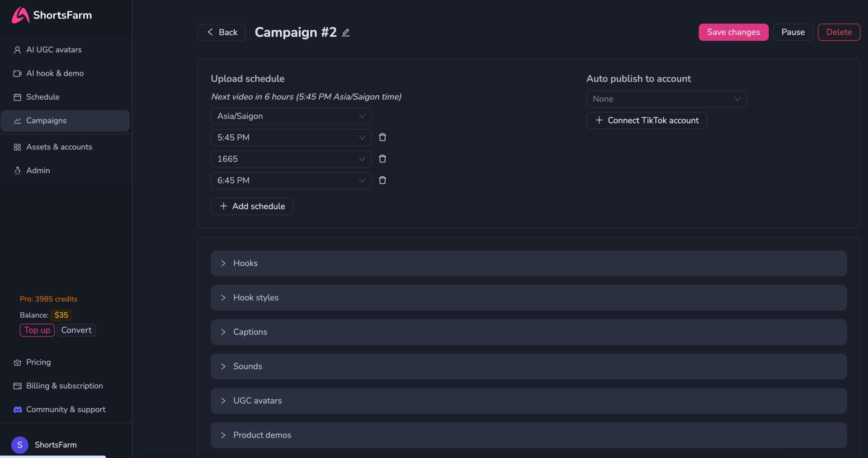868x458 pixels.
Task: Go to AI UGC avatars page
Action: pos(54,50)
